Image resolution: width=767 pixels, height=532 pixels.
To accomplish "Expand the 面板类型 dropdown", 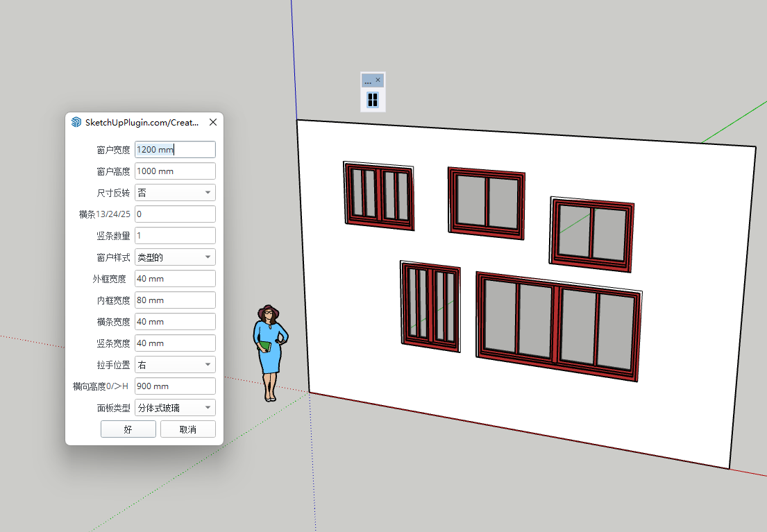I will coord(175,408).
